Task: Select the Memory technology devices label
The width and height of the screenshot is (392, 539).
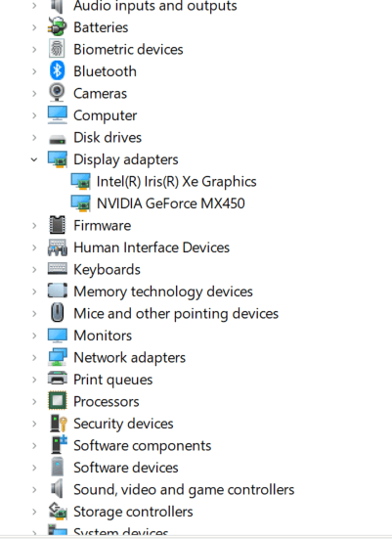Action: tap(163, 292)
